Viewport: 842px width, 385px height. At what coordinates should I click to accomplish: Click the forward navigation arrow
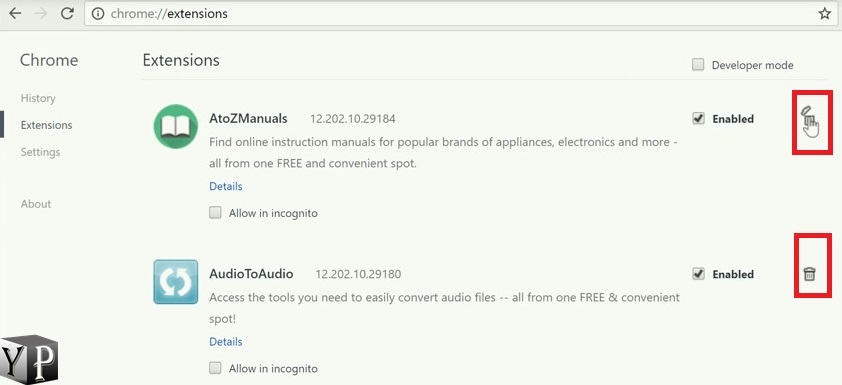pyautogui.click(x=41, y=13)
